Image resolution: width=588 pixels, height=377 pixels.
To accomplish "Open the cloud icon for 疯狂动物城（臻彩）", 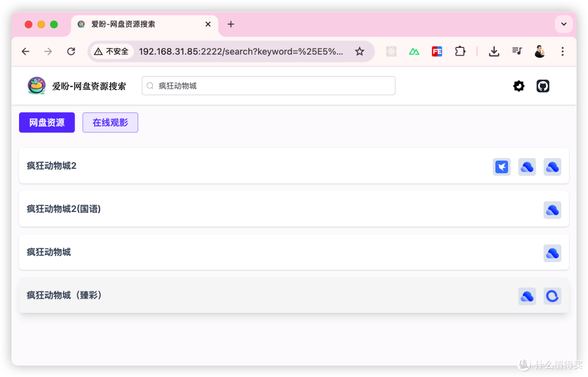I will 527,296.
